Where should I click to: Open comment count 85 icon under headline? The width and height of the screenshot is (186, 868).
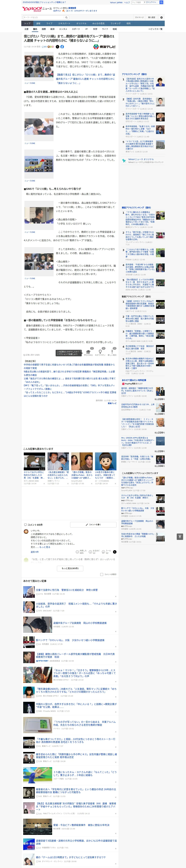point(44,47)
